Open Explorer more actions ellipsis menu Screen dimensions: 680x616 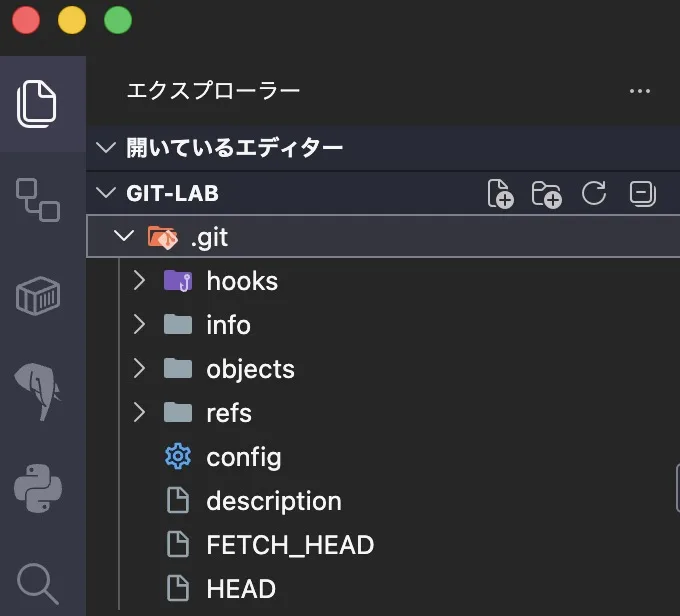640,91
